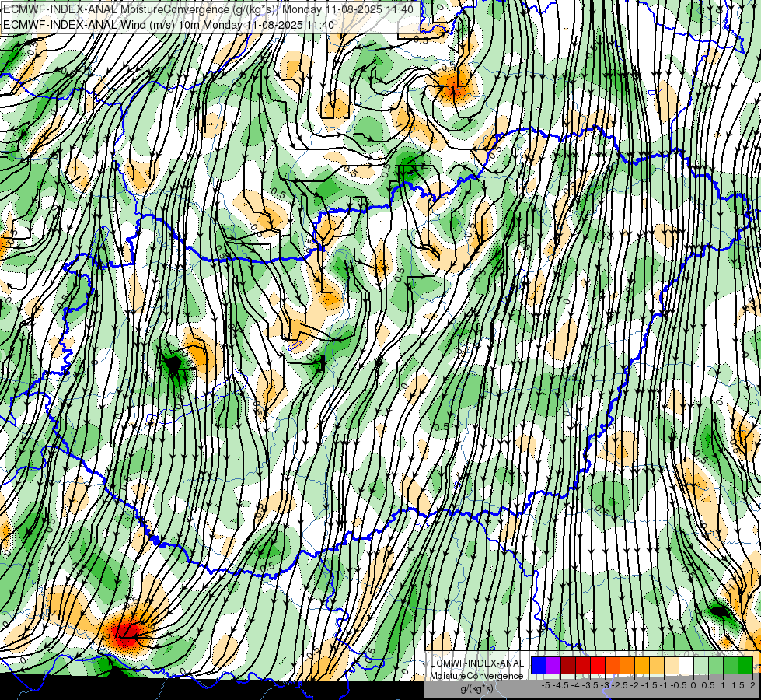Image resolution: width=761 pixels, height=700 pixels.
Task: Pick the dark red swatch between -4.5 and -4
Action: [x=568, y=665]
